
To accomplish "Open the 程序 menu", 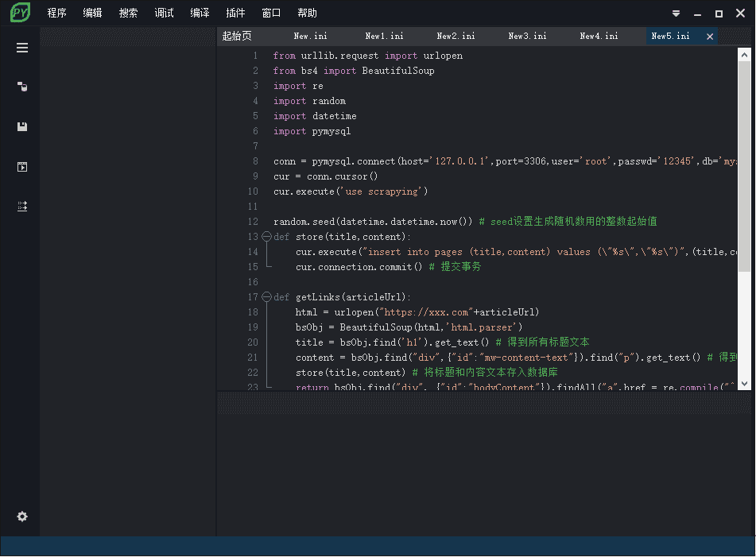I will 57,13.
